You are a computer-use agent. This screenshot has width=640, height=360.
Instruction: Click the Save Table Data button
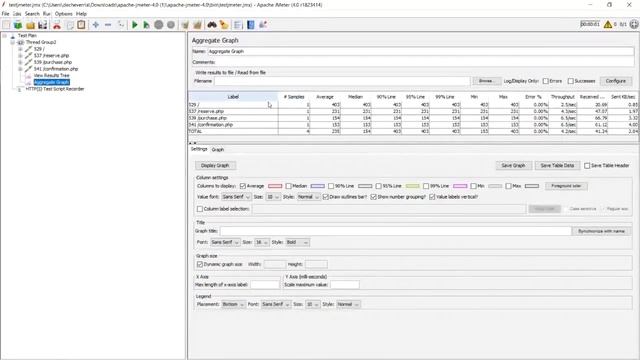coord(557,166)
